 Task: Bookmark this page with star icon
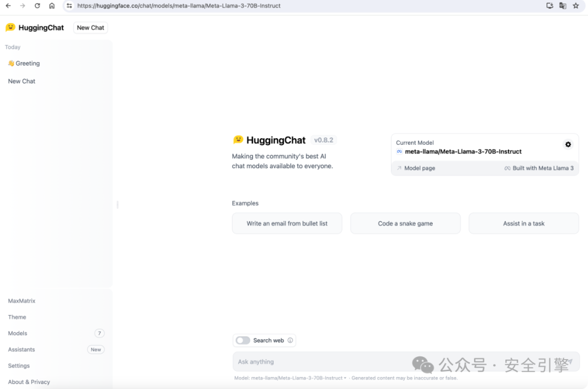575,5
